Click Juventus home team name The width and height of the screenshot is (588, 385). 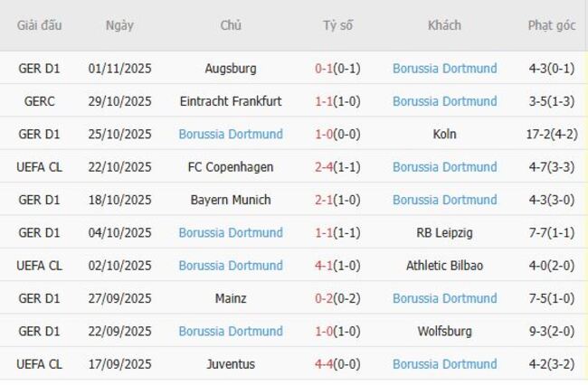[x=231, y=364]
